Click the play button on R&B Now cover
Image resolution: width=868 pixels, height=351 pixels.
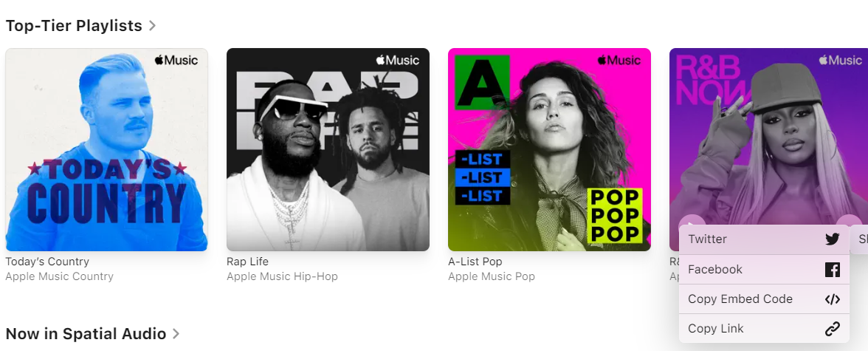692,220
